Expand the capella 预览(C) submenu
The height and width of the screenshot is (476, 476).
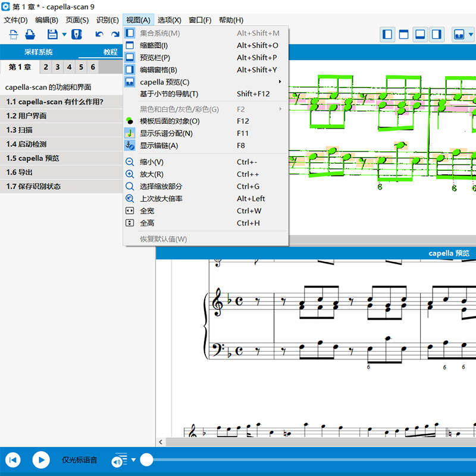(205, 82)
